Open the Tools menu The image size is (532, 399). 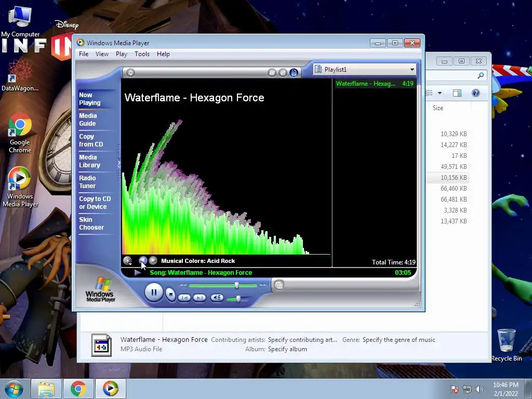tap(142, 54)
